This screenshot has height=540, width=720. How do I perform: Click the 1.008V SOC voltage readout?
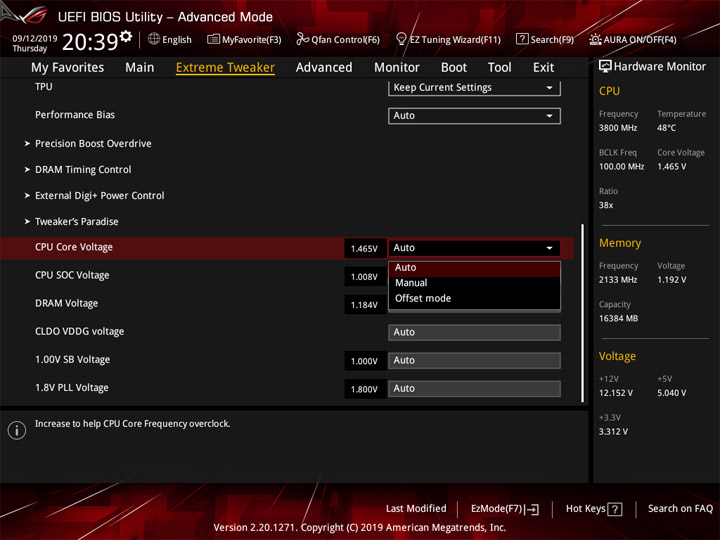coord(365,276)
